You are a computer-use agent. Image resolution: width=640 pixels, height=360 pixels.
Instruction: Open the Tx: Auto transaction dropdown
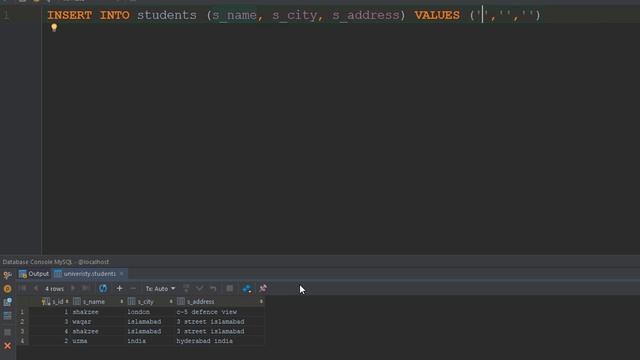[x=160, y=289]
